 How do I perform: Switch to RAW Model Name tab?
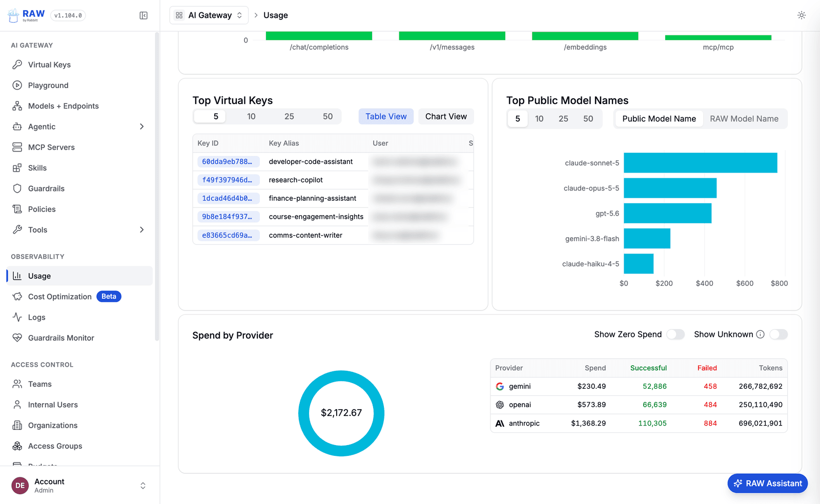(744, 119)
